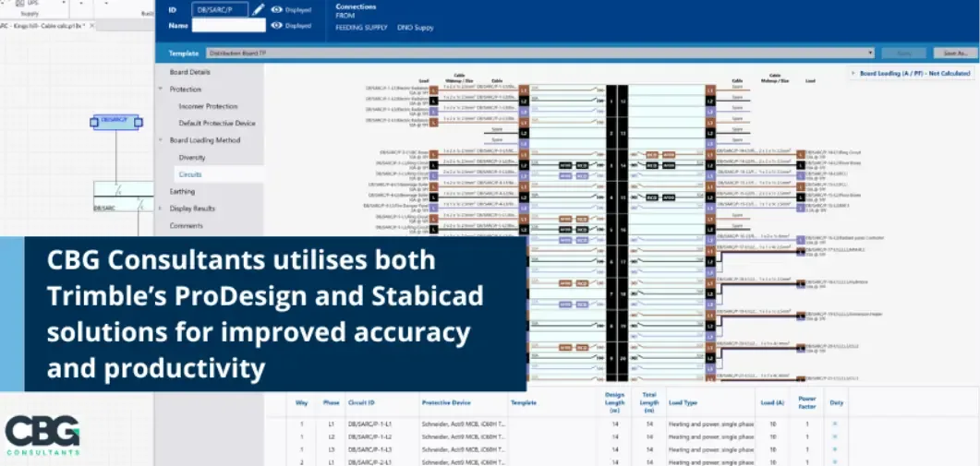Click the Template column header in table
Image resolution: width=980 pixels, height=466 pixels.
click(523, 403)
